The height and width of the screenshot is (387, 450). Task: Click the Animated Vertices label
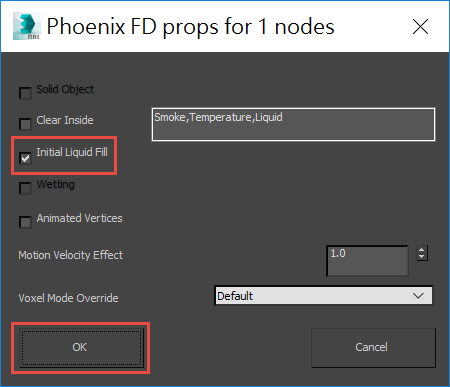tap(79, 218)
